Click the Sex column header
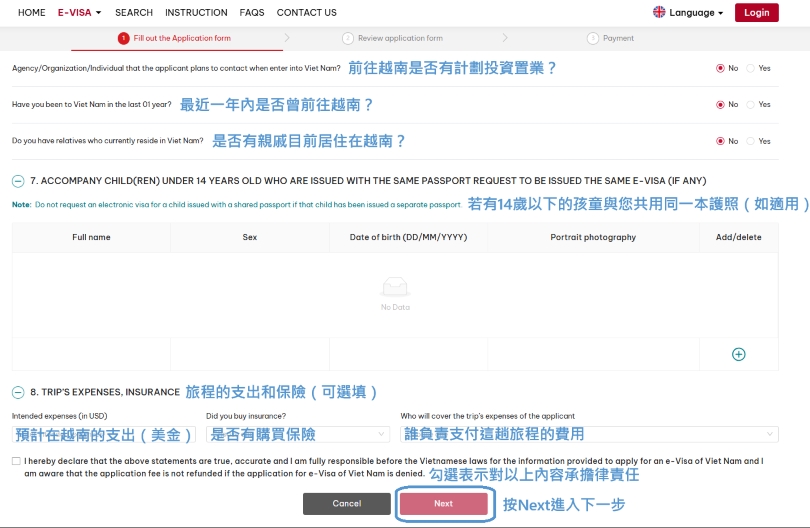Screen dimensions: 810x528 [250, 237]
